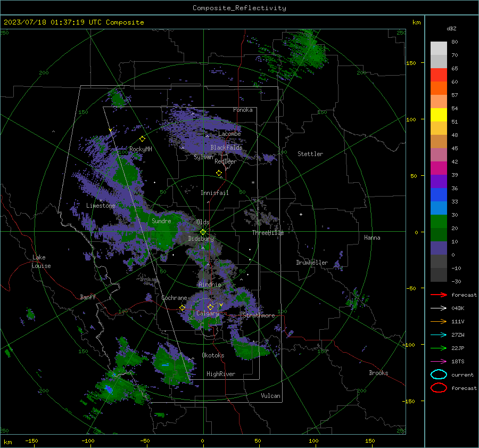Screen dimensions: 479x448
Task: Click the 'RockyMH' label on the map
Action: pos(141,149)
